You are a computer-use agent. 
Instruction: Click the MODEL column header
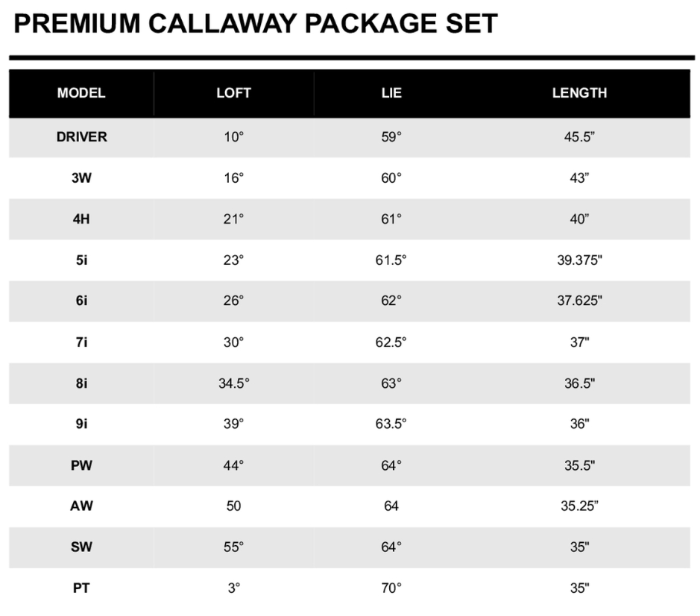point(81,93)
